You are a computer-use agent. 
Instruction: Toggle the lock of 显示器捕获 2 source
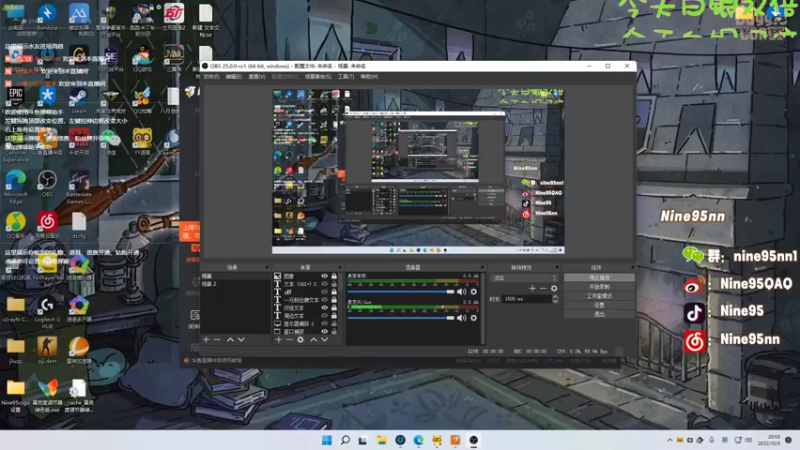[x=334, y=323]
